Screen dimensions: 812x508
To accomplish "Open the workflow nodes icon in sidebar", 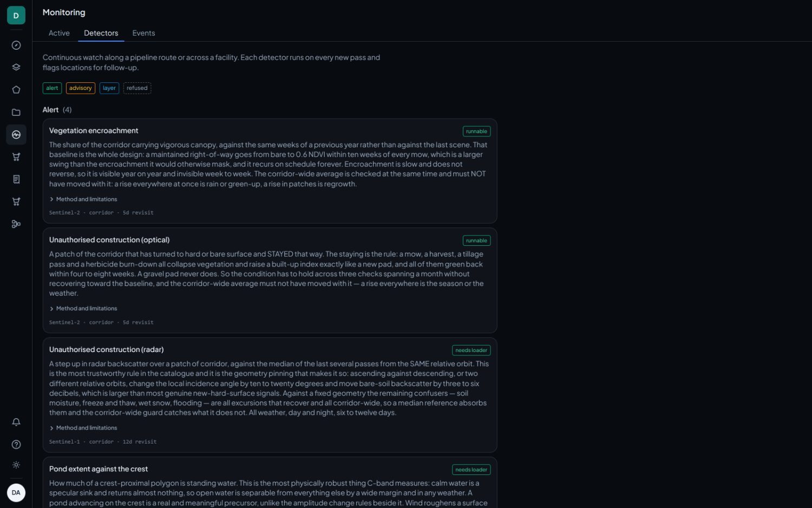I will tap(16, 224).
